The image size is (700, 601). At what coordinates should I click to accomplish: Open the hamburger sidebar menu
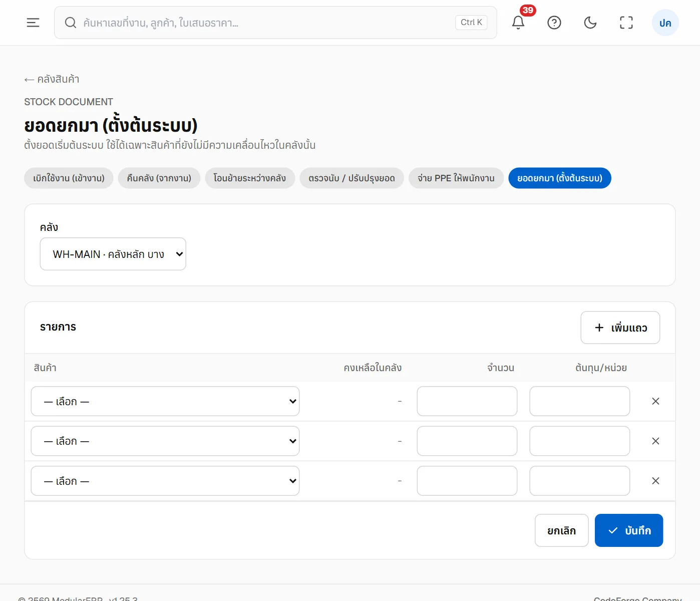[33, 23]
